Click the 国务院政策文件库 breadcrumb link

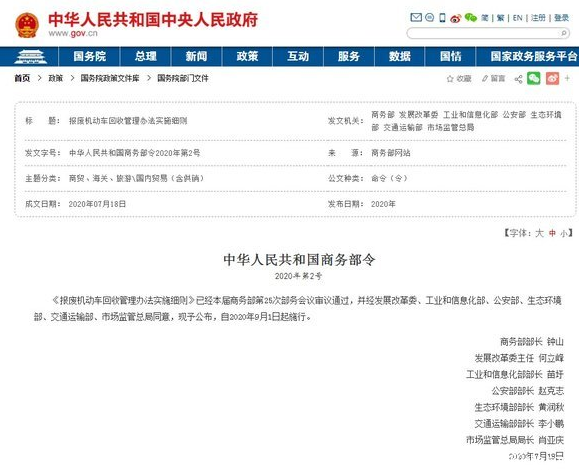click(110, 78)
